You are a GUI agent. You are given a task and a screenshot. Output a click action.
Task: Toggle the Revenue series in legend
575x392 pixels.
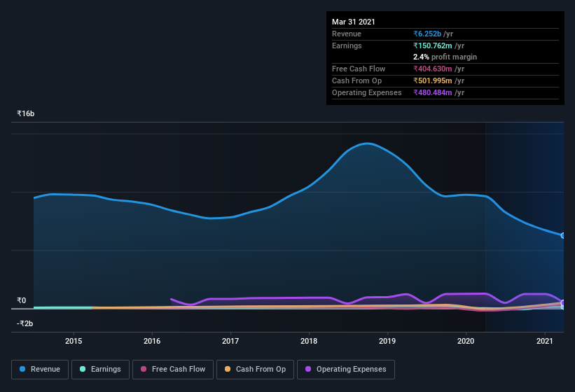pyautogui.click(x=40, y=370)
